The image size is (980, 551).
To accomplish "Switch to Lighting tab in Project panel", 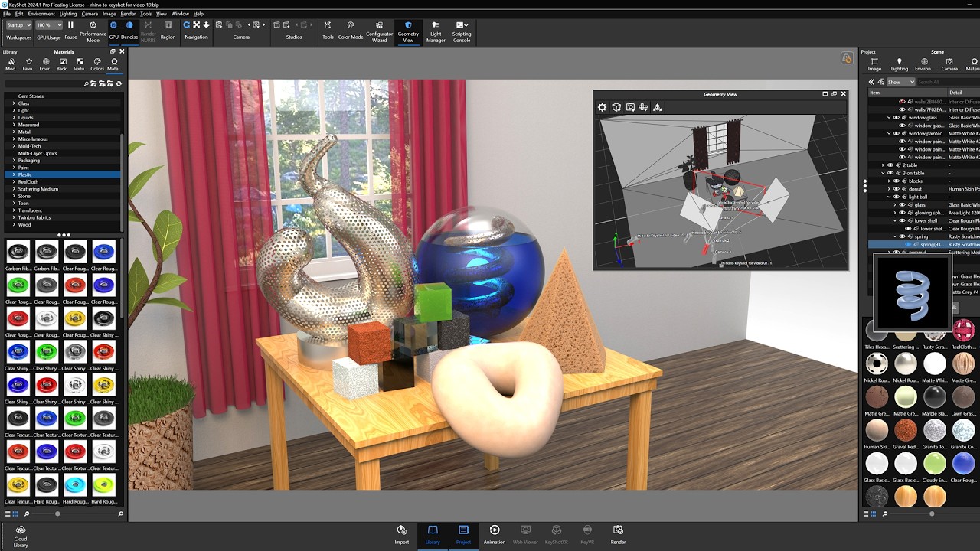I will (899, 64).
